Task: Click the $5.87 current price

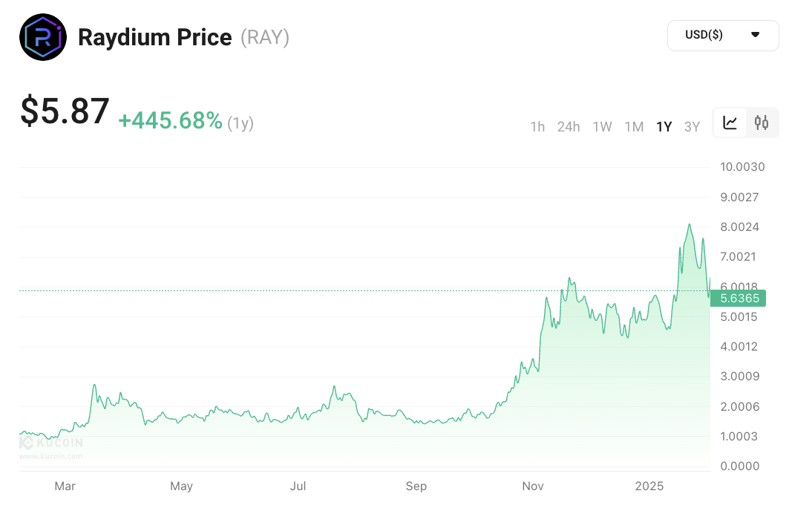Action: (65, 111)
